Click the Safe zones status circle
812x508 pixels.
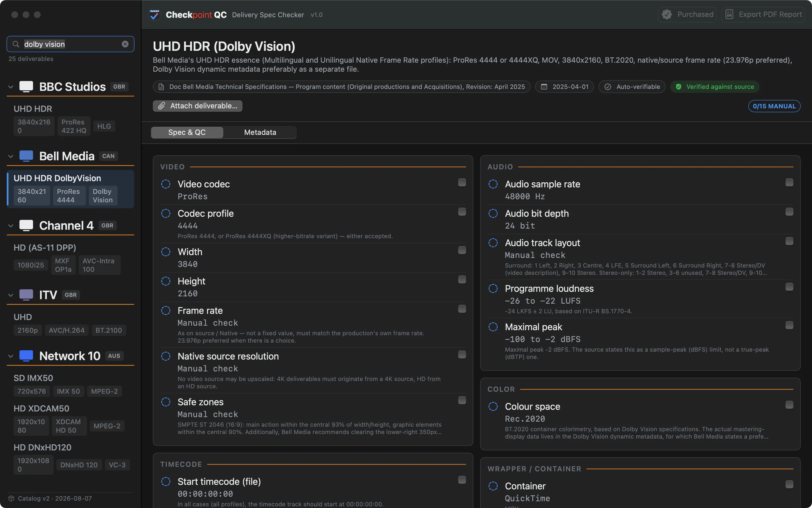click(x=166, y=402)
